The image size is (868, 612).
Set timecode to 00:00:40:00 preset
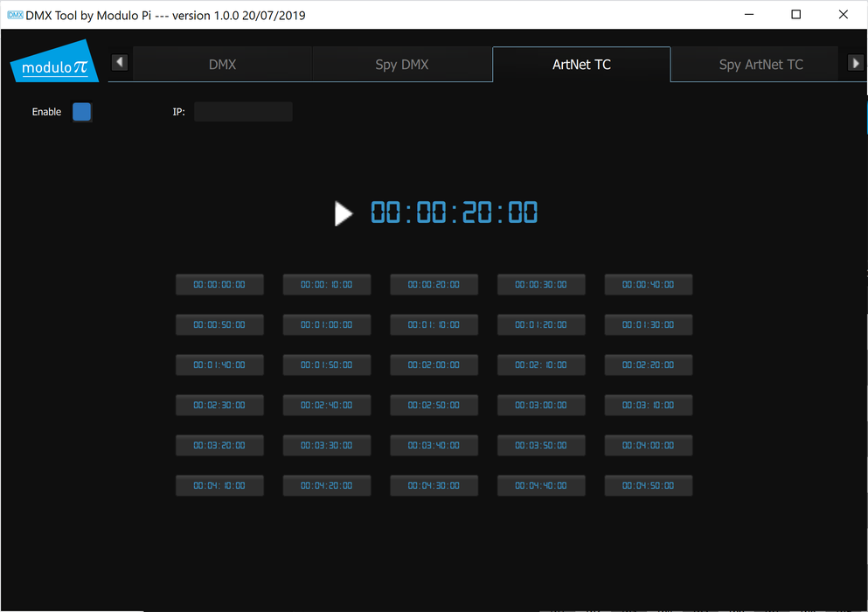pos(649,285)
